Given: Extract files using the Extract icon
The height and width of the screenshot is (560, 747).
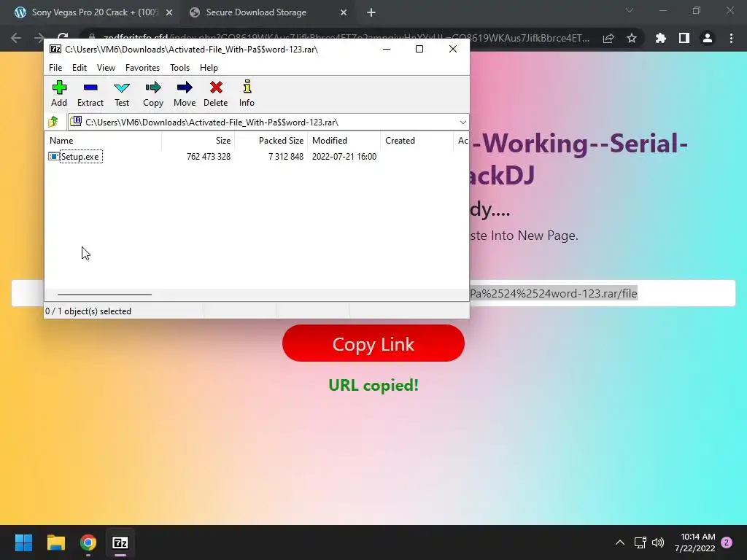Looking at the screenshot, I should 90,93.
